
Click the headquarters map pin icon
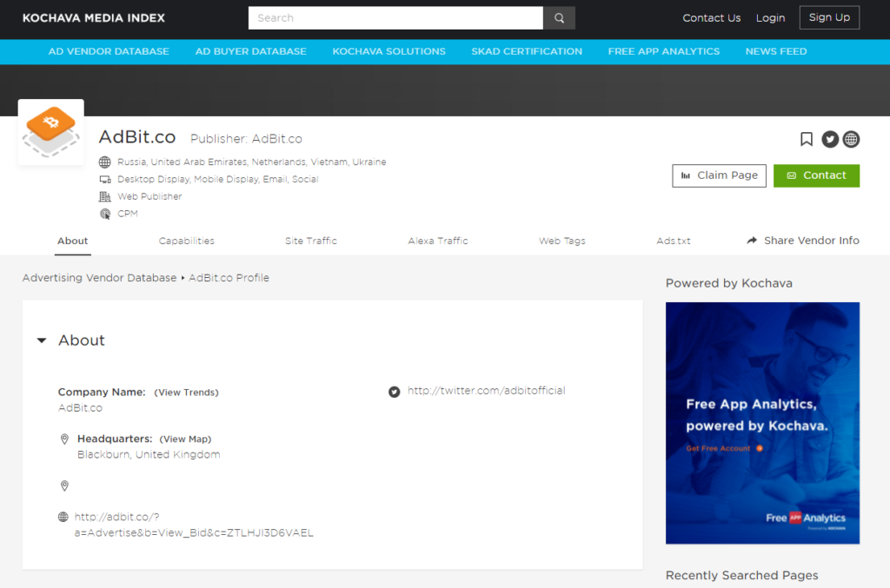click(x=64, y=439)
